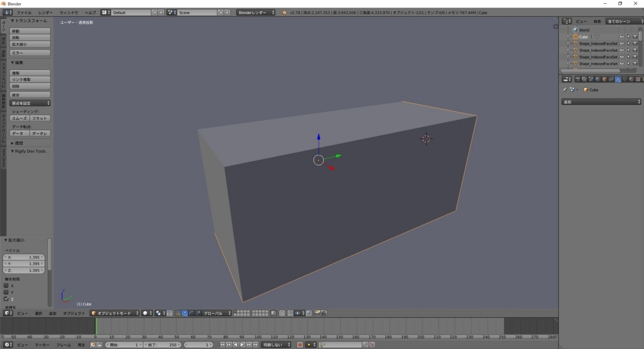The width and height of the screenshot is (644, 349).
Task: Click the 開始 start frame field
Action: (124, 345)
